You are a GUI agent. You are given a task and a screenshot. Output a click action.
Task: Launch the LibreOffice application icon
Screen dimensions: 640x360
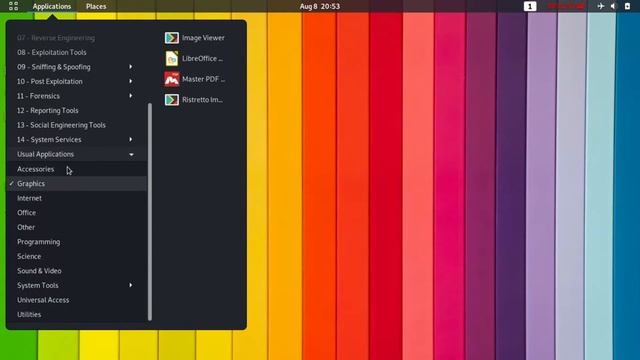click(172, 58)
